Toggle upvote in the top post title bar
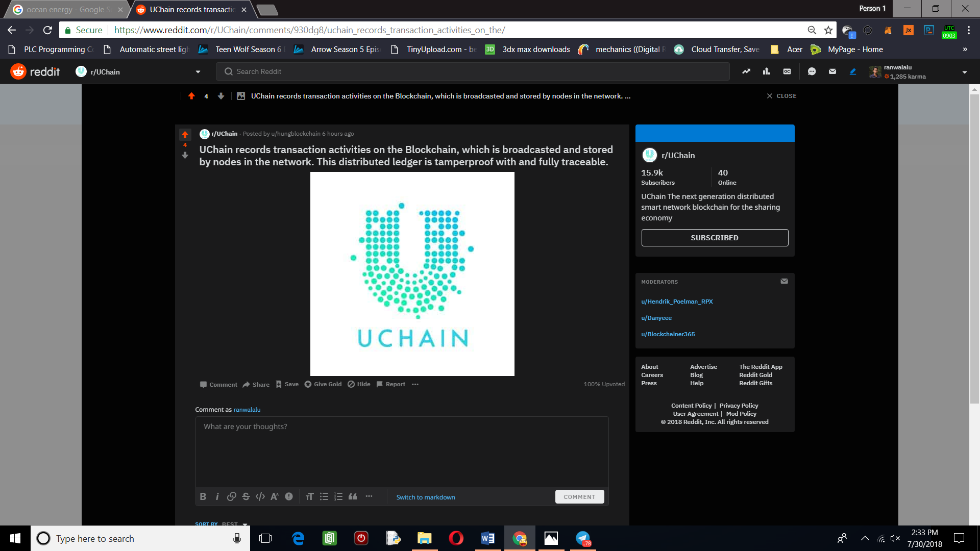Image resolution: width=980 pixels, height=551 pixels. coord(191,96)
